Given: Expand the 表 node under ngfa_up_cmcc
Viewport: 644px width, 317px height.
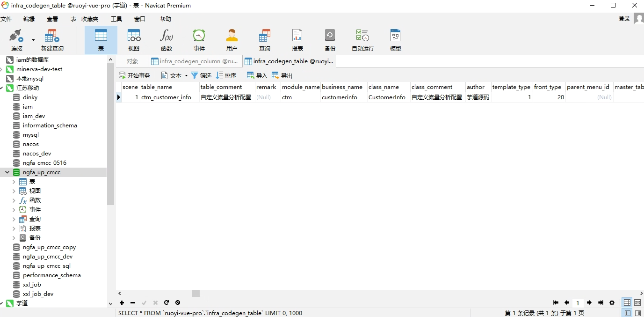Looking at the screenshot, I should pyautogui.click(x=14, y=182).
